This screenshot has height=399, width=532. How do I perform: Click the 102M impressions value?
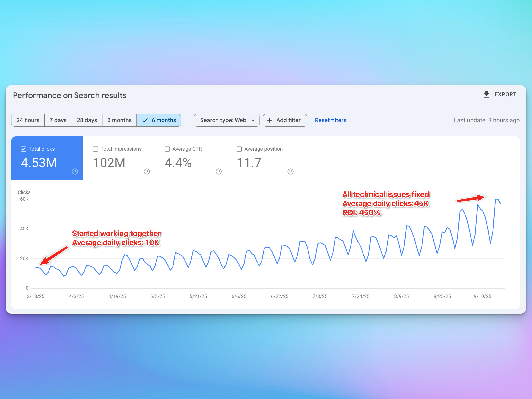[x=109, y=163]
